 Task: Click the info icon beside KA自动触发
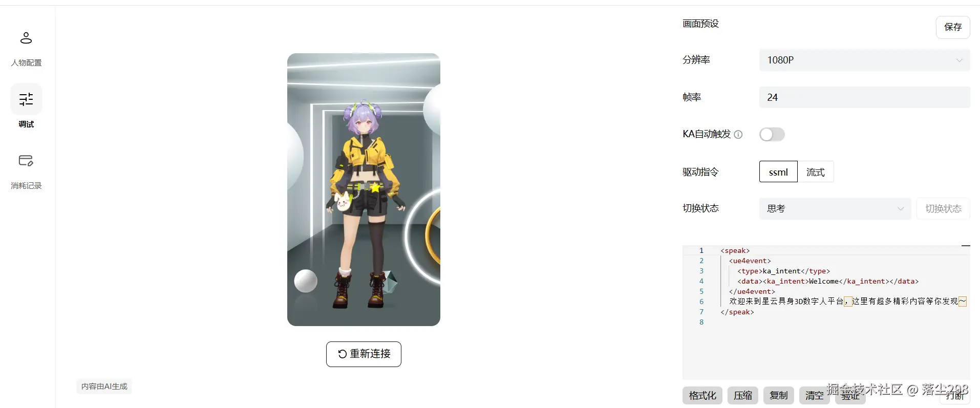[738, 135]
